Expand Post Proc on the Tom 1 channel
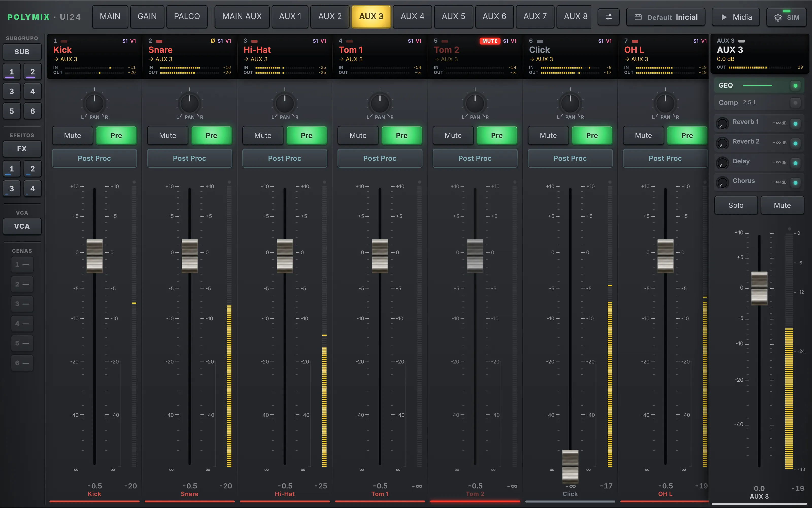 pyautogui.click(x=380, y=158)
